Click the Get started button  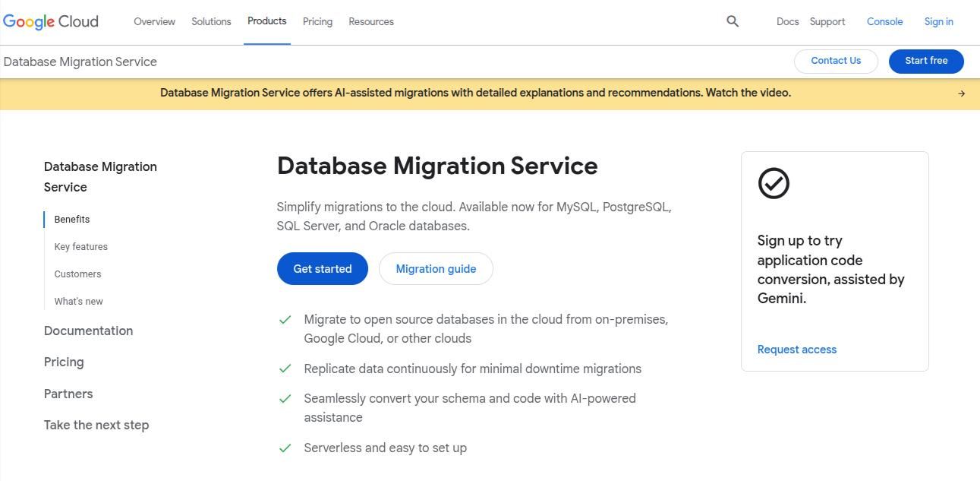click(323, 269)
